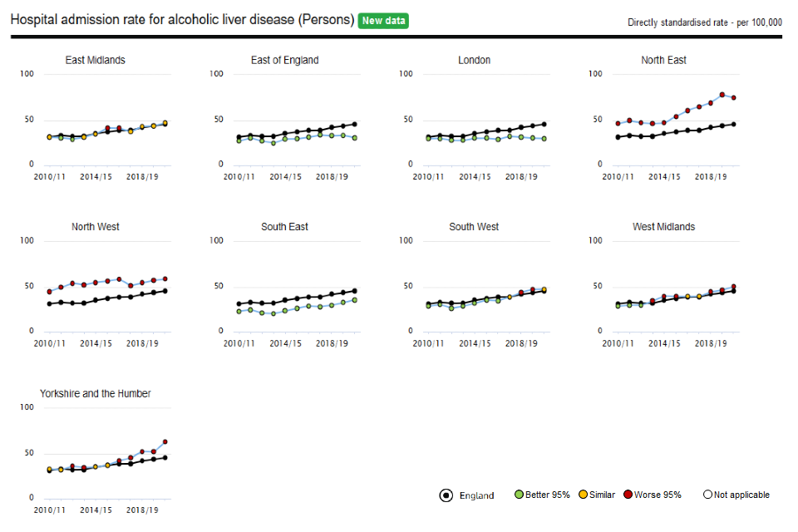Click the Worse 95% legend text
This screenshot has width=798, height=532.
click(658, 495)
